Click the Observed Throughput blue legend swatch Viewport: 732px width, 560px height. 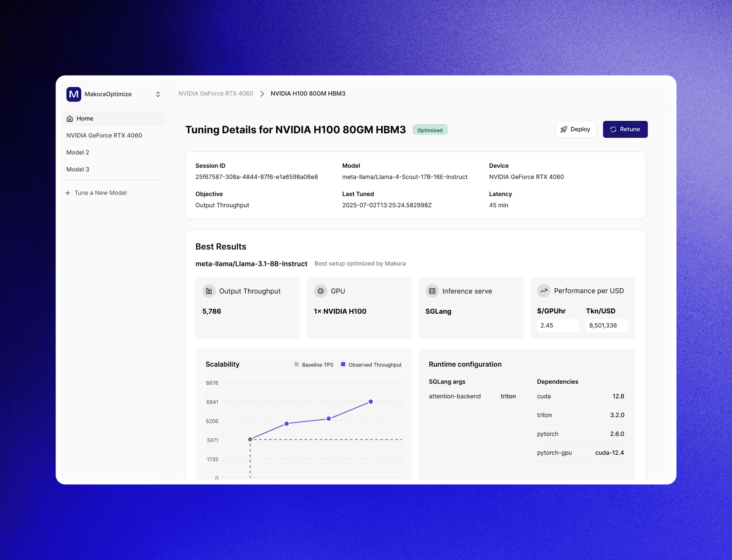click(x=343, y=364)
